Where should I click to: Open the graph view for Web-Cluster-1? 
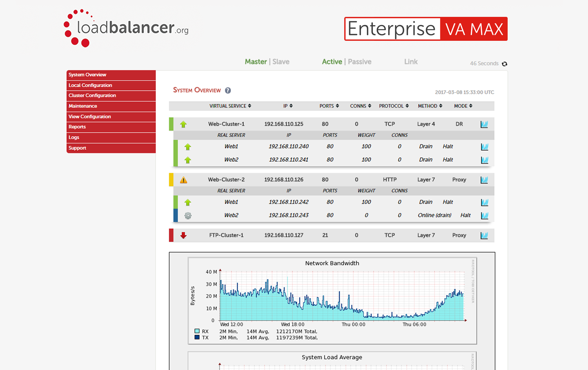(x=485, y=124)
